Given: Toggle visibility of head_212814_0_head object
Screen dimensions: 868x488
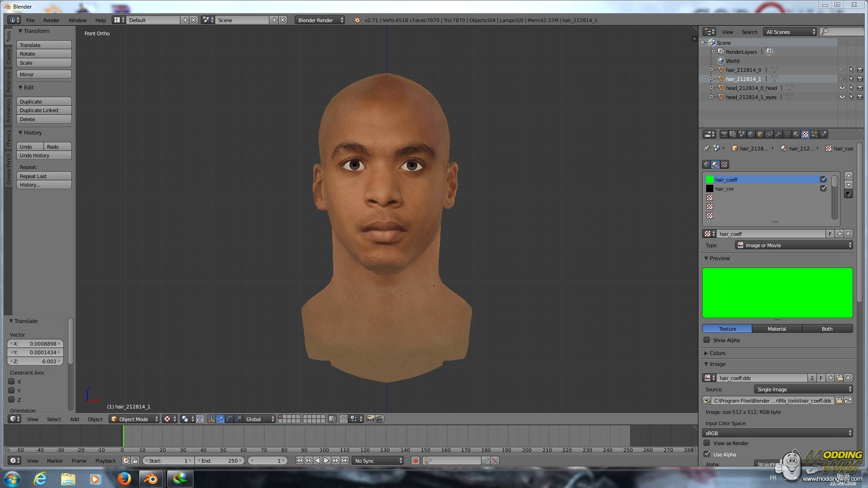Looking at the screenshot, I should pos(842,88).
